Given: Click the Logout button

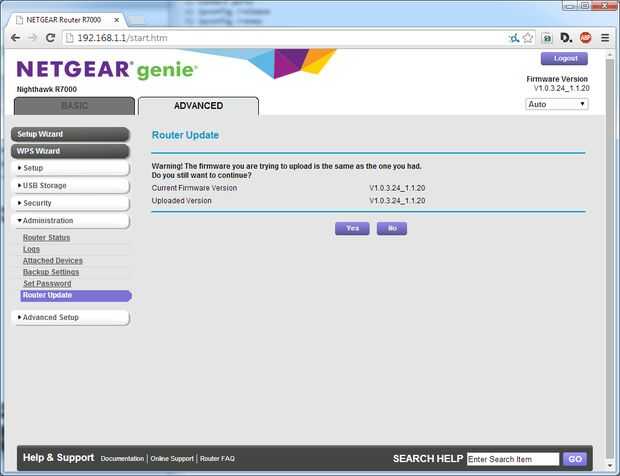Looking at the screenshot, I should [564, 59].
